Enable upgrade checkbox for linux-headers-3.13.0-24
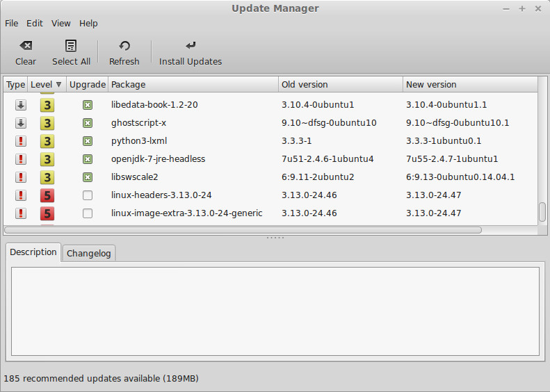 [x=88, y=195]
